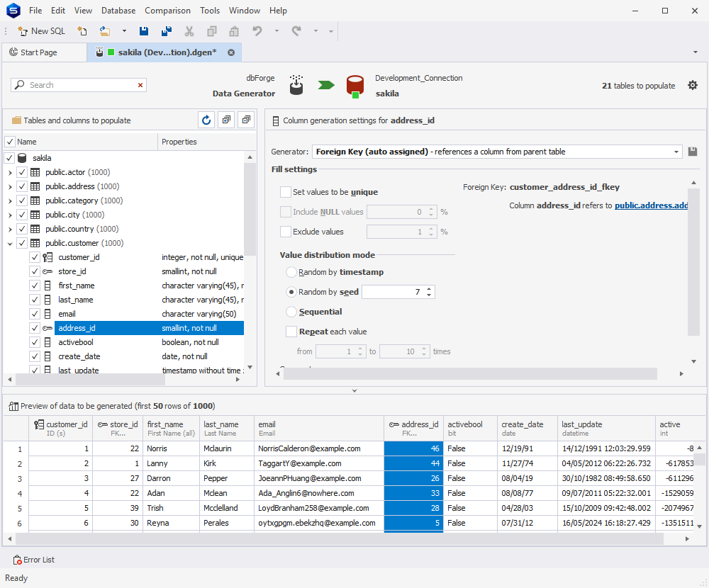This screenshot has width=709, height=588.
Task: Expand the public.actor table node
Action: pos(10,172)
